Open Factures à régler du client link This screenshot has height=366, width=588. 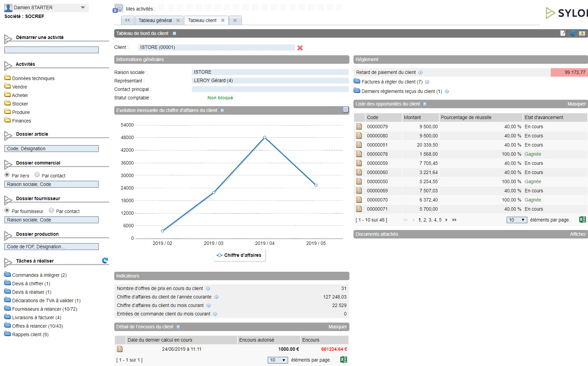click(392, 82)
